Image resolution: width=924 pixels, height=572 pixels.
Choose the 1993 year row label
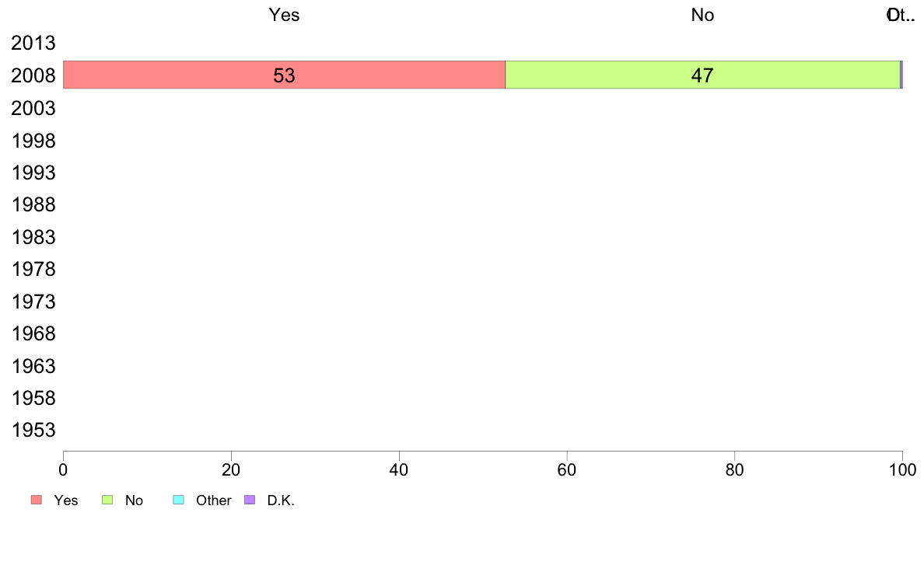point(33,173)
